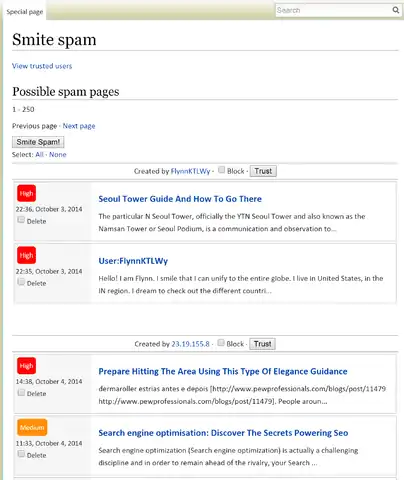The height and width of the screenshot is (480, 404).
Task: Open the Special page tab
Action: tap(25, 12)
